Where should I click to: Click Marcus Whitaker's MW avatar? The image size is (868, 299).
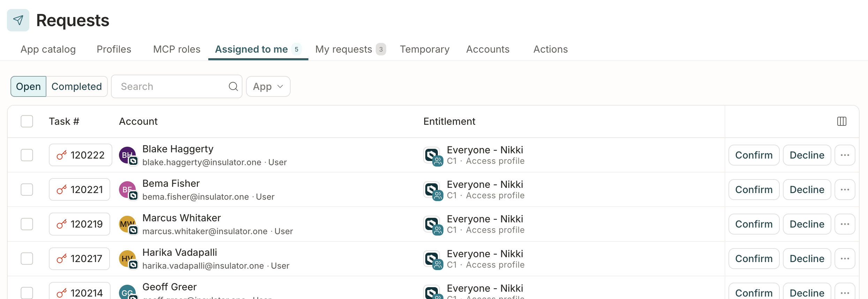128,224
